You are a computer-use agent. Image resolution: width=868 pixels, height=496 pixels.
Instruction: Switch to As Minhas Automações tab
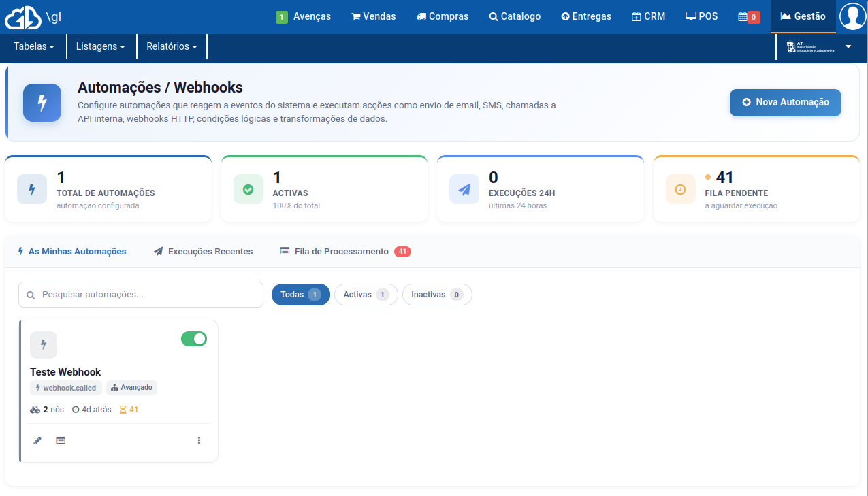(72, 251)
